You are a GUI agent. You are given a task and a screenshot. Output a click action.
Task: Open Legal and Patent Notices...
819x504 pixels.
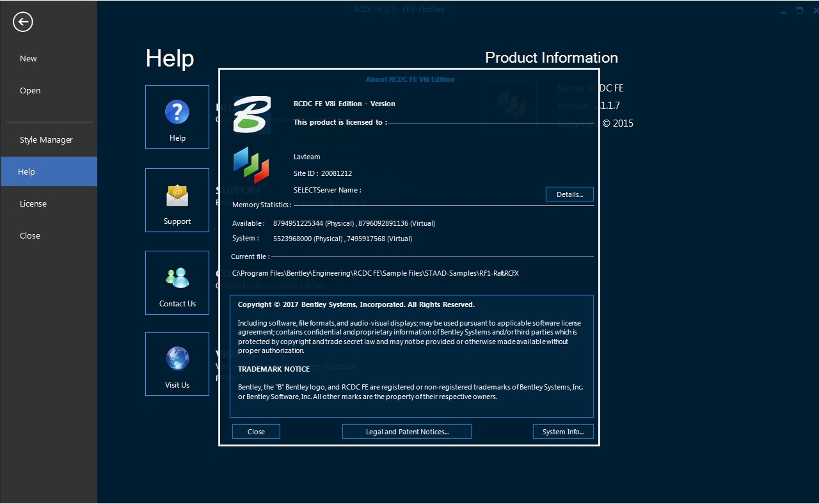pyautogui.click(x=407, y=432)
